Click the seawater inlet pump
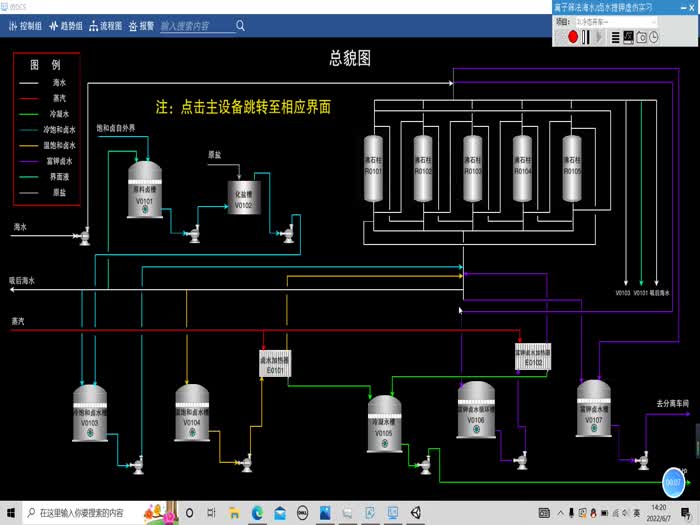The height and width of the screenshot is (525, 700). [84, 236]
